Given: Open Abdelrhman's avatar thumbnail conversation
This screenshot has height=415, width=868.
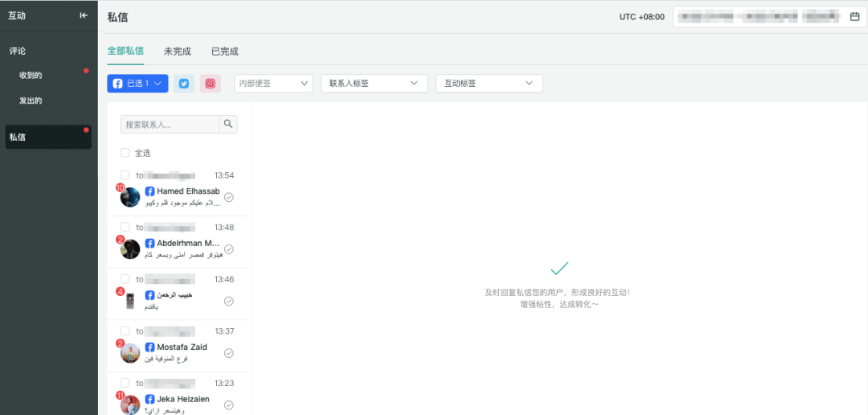Looking at the screenshot, I should 130,249.
